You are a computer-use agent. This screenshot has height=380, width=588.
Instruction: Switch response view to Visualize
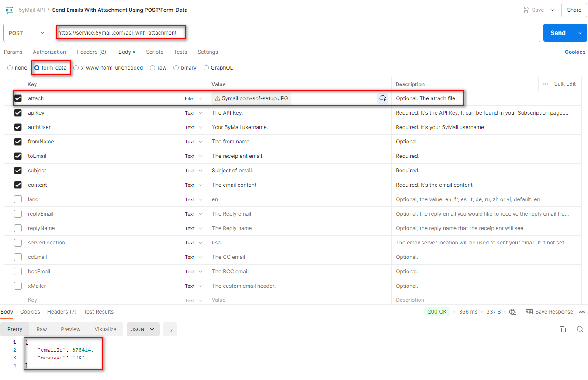click(x=105, y=329)
